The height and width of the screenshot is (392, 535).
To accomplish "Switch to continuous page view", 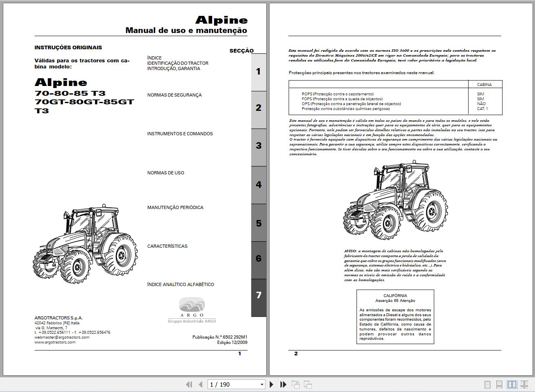I will point(499,384).
